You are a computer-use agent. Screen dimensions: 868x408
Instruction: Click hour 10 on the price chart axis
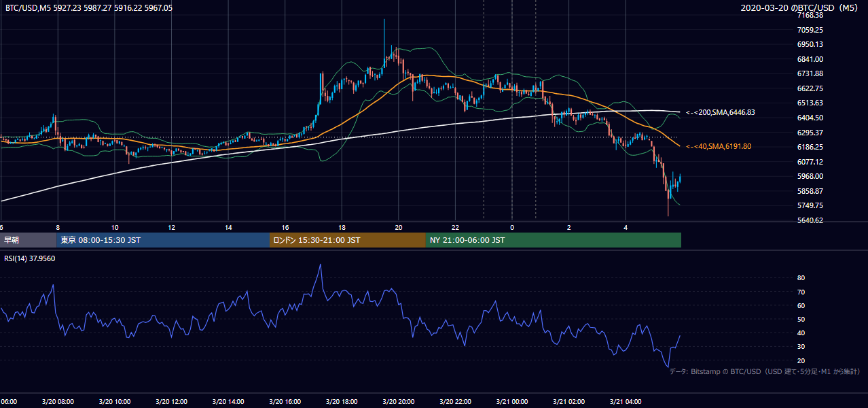115,228
